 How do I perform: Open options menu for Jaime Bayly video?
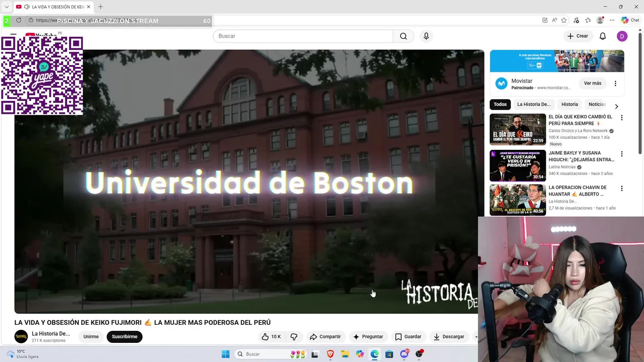pos(622,154)
